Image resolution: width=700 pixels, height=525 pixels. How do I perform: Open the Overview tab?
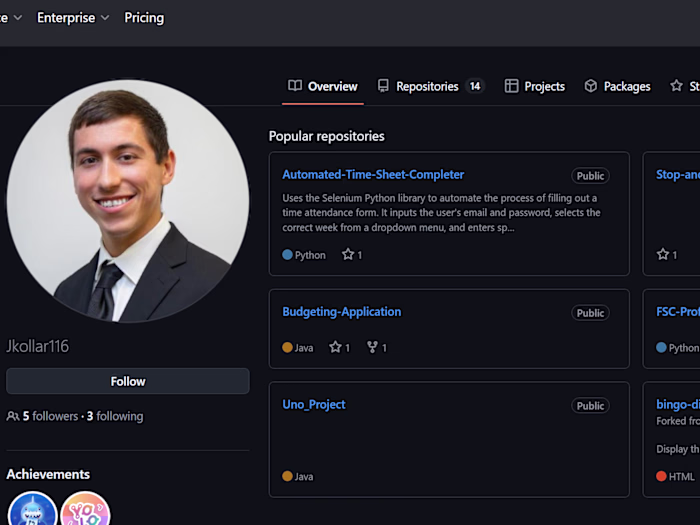coord(323,86)
